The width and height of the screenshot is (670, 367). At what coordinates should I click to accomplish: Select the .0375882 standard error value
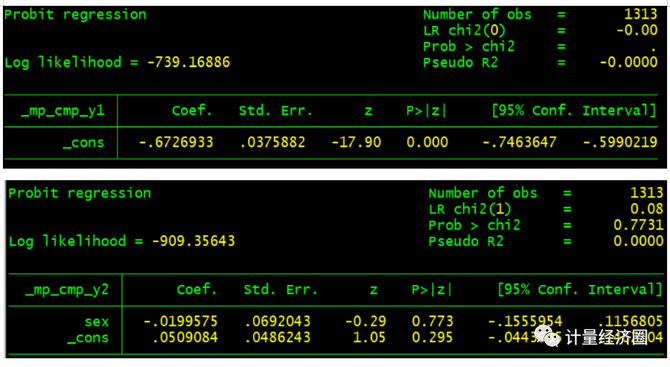[273, 142]
